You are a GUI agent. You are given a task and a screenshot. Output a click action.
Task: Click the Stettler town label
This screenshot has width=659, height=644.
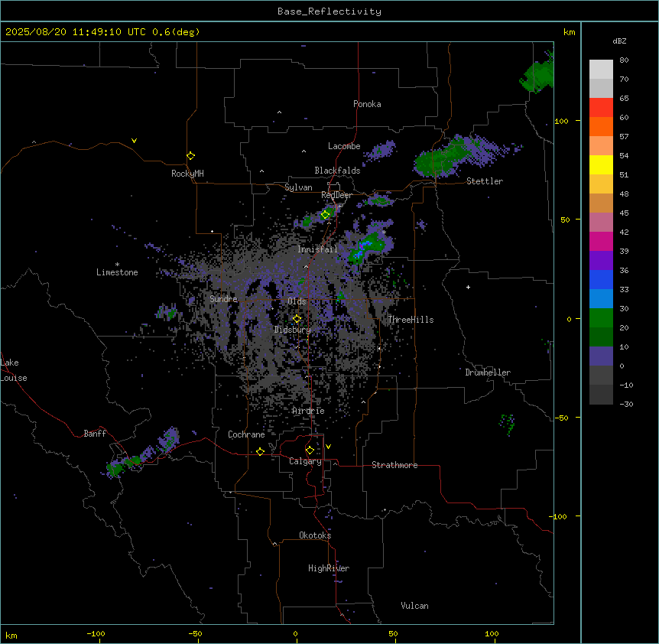pyautogui.click(x=484, y=181)
